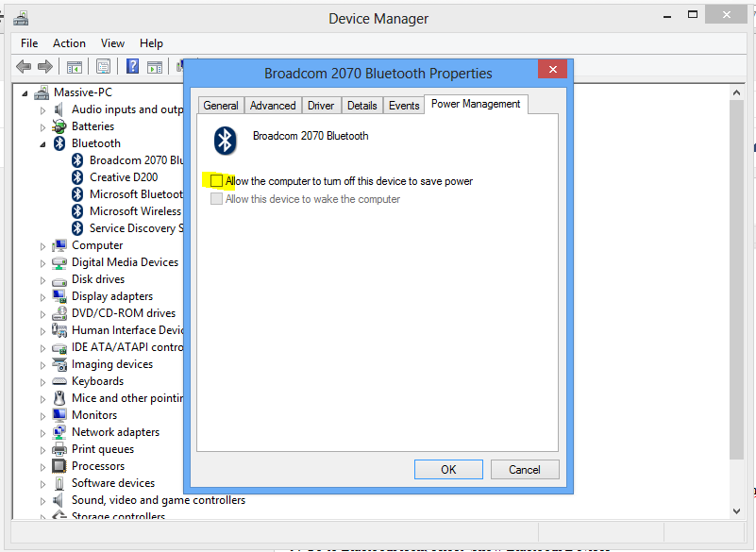The height and width of the screenshot is (552, 756).
Task: Click the DVD/CD-ROM drives icon
Action: click(59, 313)
